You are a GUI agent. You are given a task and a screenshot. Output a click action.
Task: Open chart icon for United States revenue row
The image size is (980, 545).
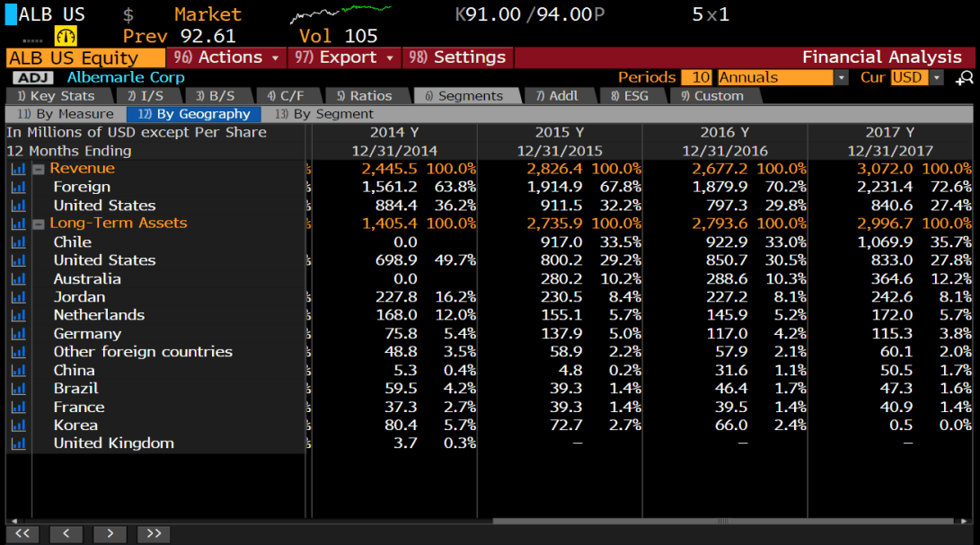point(19,206)
